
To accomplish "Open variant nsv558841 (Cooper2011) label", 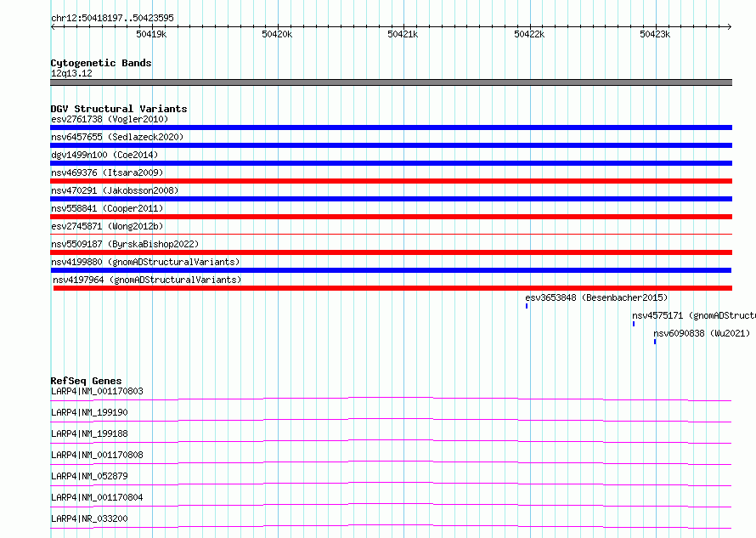I will coord(107,208).
